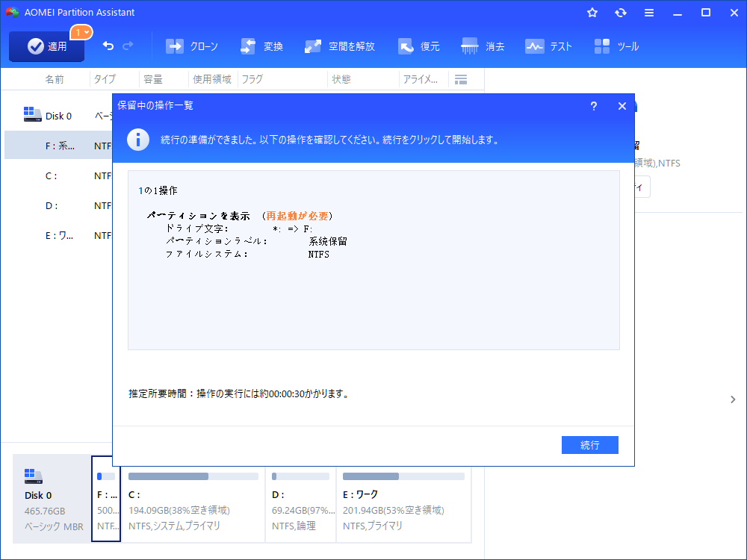
Task: Open the pending operations count dropdown
Action: [81, 32]
